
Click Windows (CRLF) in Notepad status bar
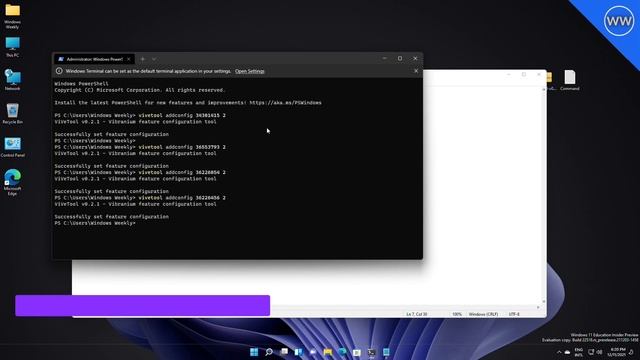pos(483,314)
